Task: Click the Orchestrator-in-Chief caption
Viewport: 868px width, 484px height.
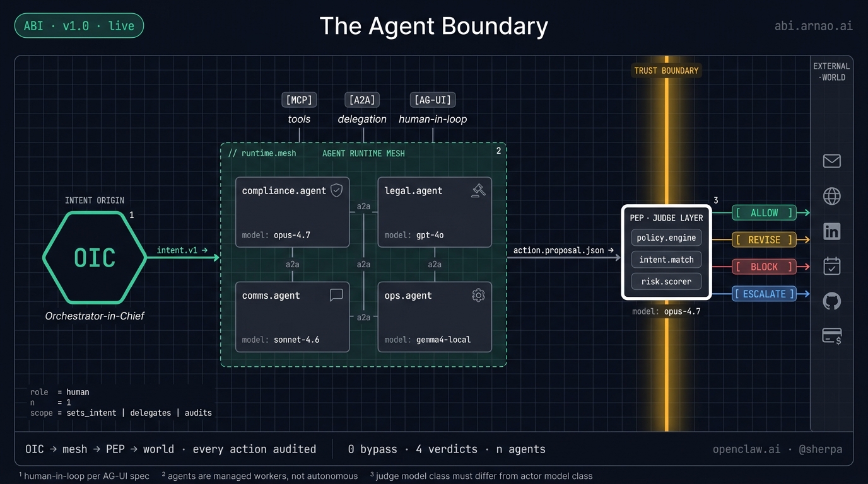Action: pyautogui.click(x=95, y=316)
